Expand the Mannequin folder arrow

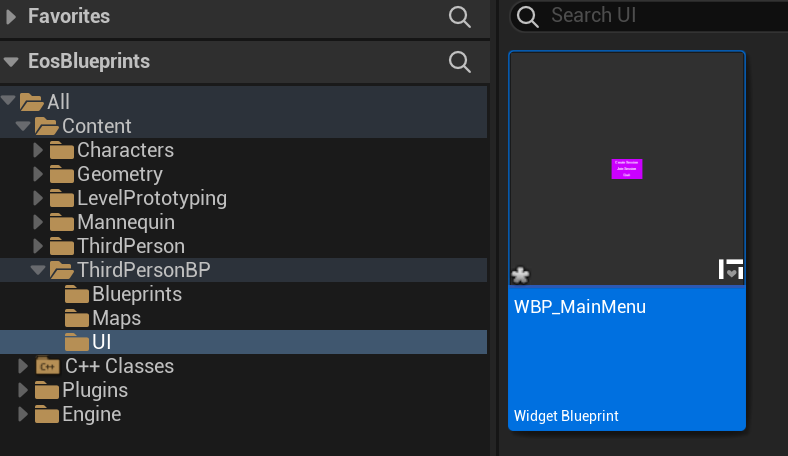[38, 222]
